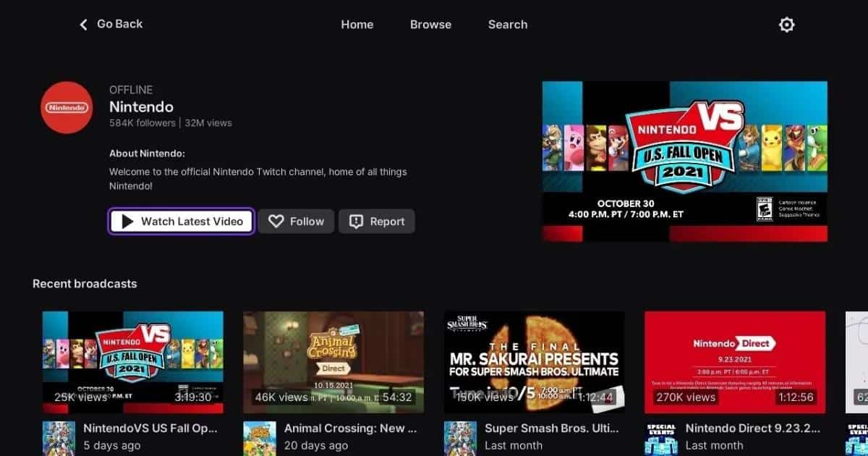
Task: Click the '54:32' duration label
Action: [398, 397]
